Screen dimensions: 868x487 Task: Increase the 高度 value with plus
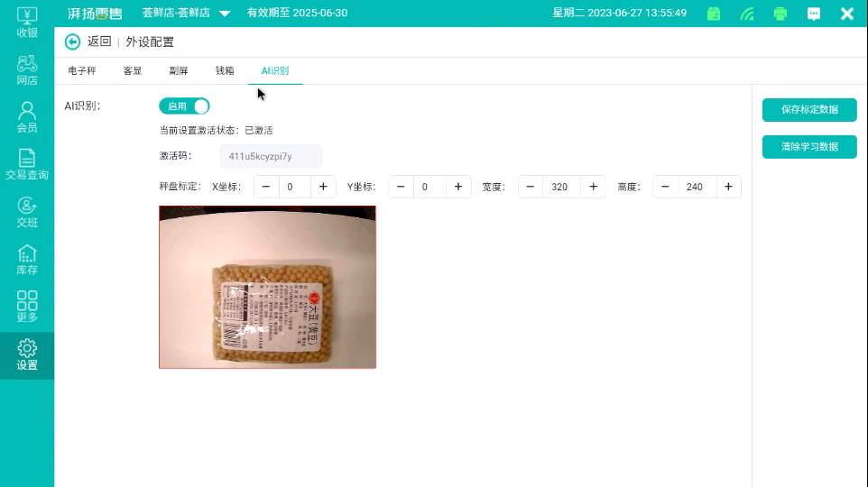click(728, 187)
